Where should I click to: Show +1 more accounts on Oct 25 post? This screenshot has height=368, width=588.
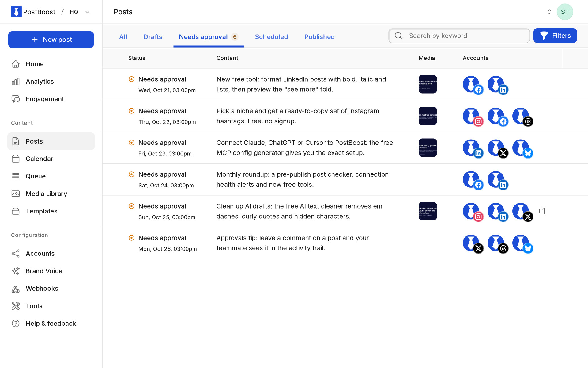541,211
